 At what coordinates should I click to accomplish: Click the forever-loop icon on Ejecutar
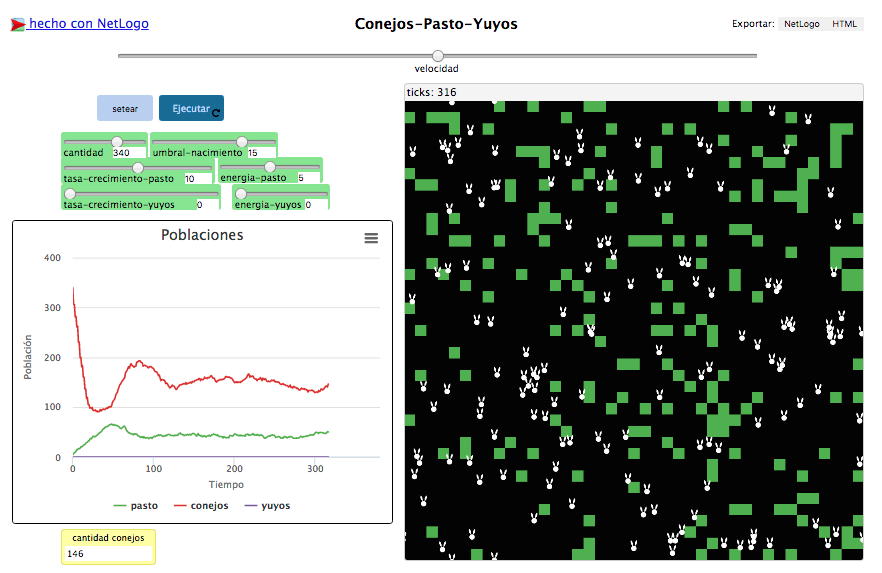(x=216, y=113)
